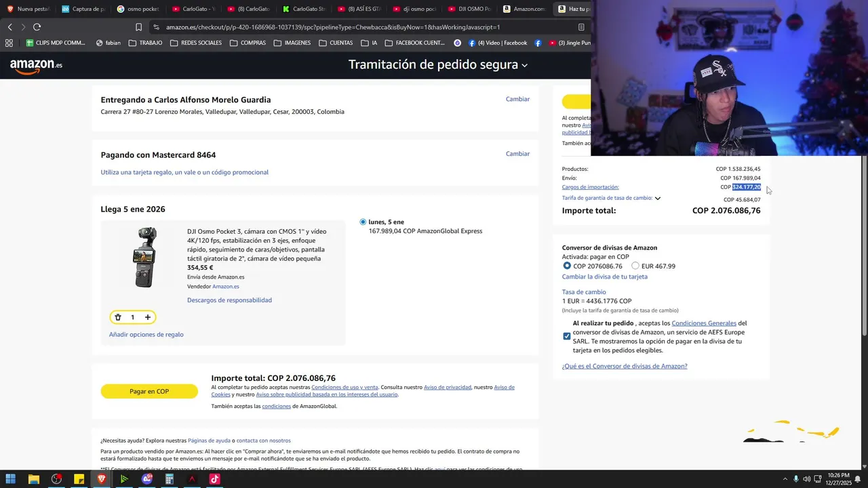Open the Sticky Notes taskbar icon
This screenshot has height=488, width=868.
coord(79,479)
